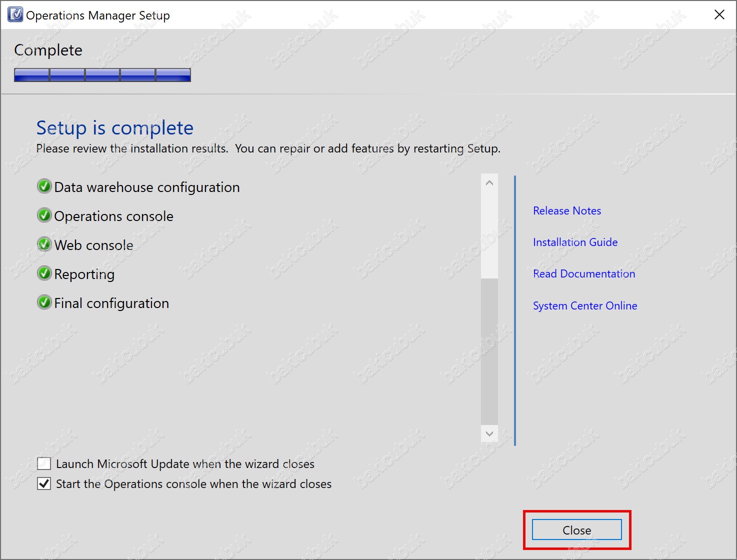Click the green check beside Data warehouse configuration
737x560 pixels.
pyautogui.click(x=44, y=186)
